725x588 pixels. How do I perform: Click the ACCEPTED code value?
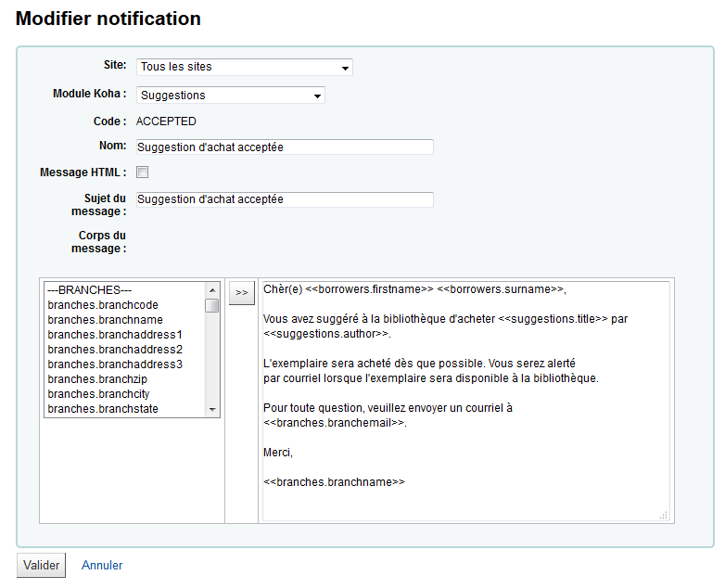click(166, 121)
